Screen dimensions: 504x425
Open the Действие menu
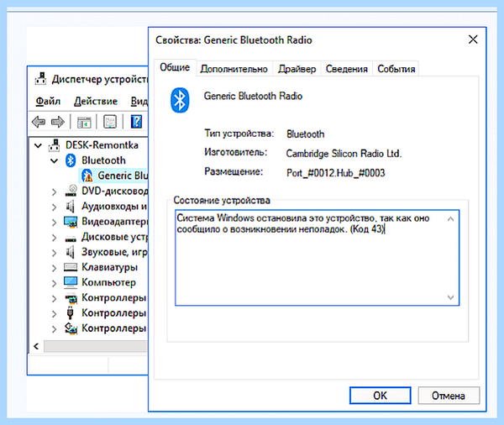coord(96,102)
